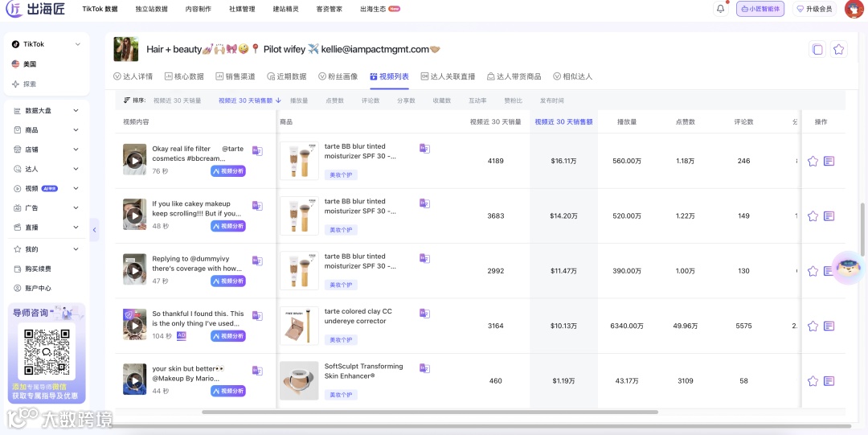Play the 'Replying to @dummyivy' video thumbnail
This screenshot has height=435, width=868.
(x=134, y=270)
